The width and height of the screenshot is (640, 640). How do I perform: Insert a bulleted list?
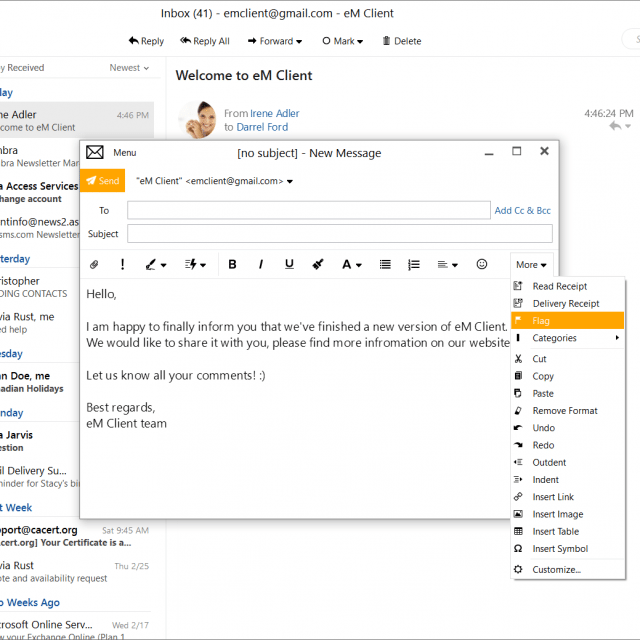pos(385,264)
